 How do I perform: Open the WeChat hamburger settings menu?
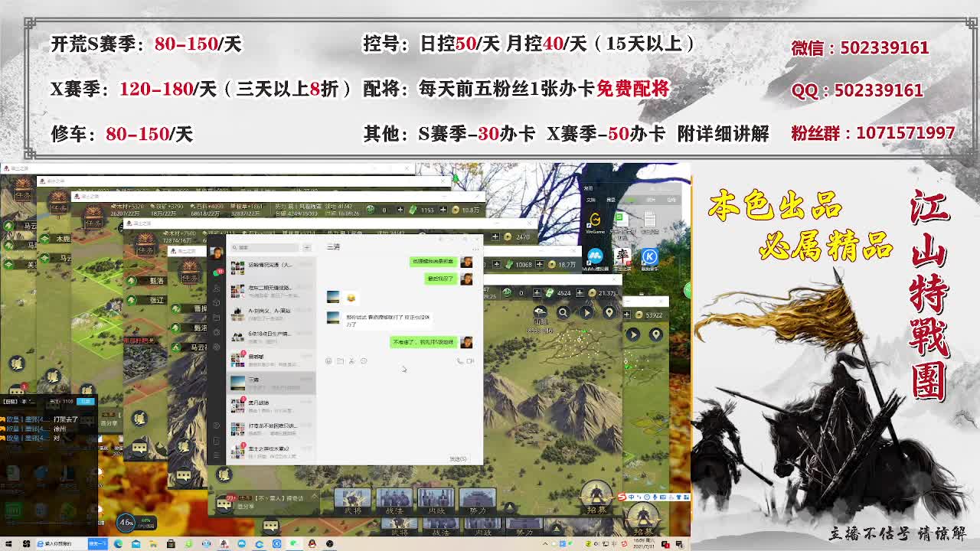(x=217, y=455)
